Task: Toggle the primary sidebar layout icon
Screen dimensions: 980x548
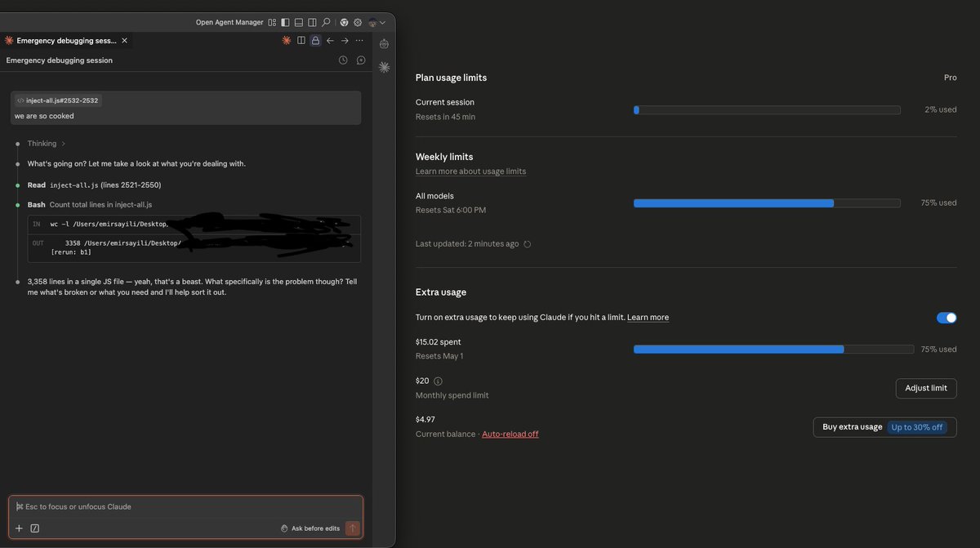Action: coord(285,23)
